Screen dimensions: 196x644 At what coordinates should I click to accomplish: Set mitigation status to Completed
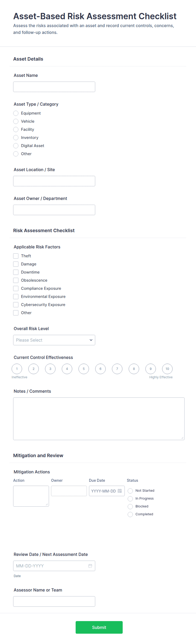[x=130, y=514]
